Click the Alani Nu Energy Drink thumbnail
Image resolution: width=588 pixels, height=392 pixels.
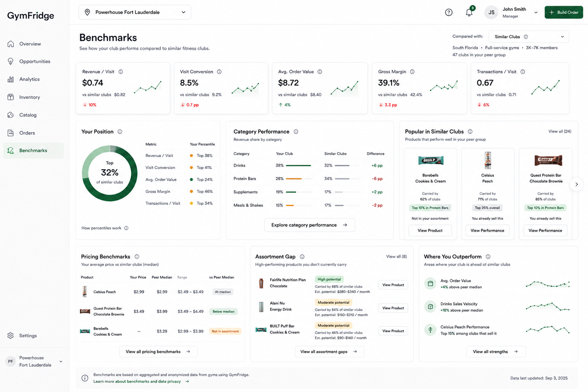coord(261,307)
